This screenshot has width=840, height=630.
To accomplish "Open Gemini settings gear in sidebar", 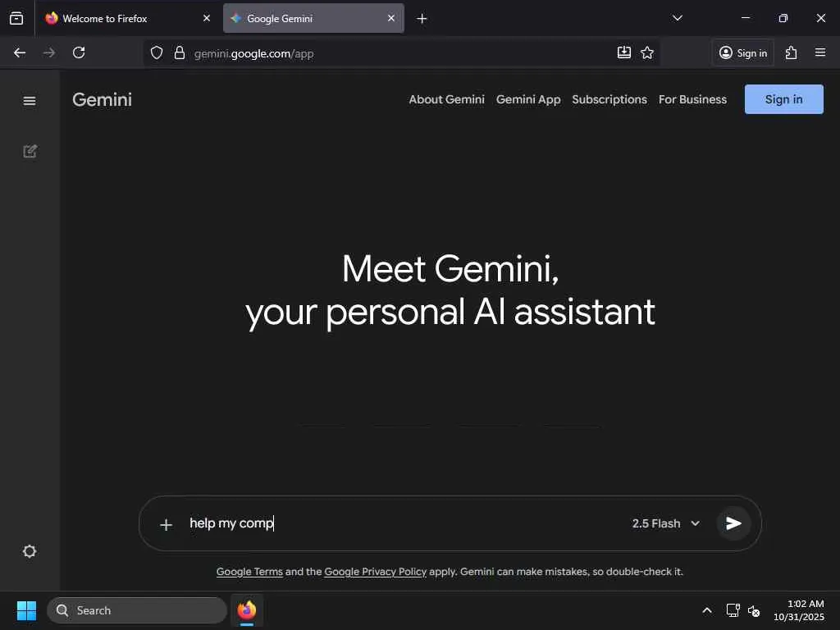I will pyautogui.click(x=30, y=551).
